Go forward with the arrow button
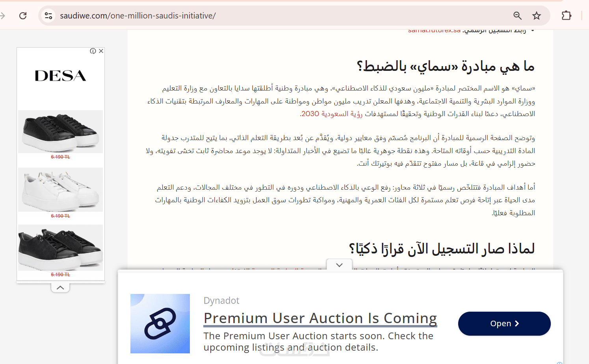 2,16
